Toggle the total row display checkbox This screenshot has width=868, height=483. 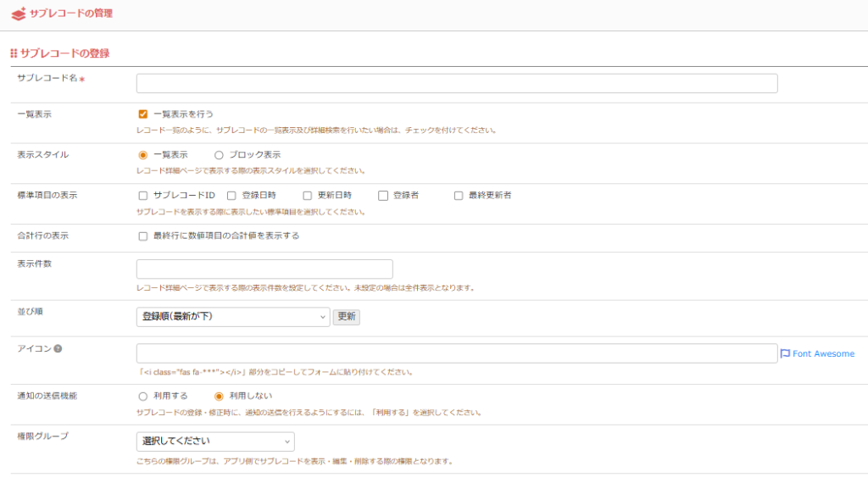click(x=143, y=236)
